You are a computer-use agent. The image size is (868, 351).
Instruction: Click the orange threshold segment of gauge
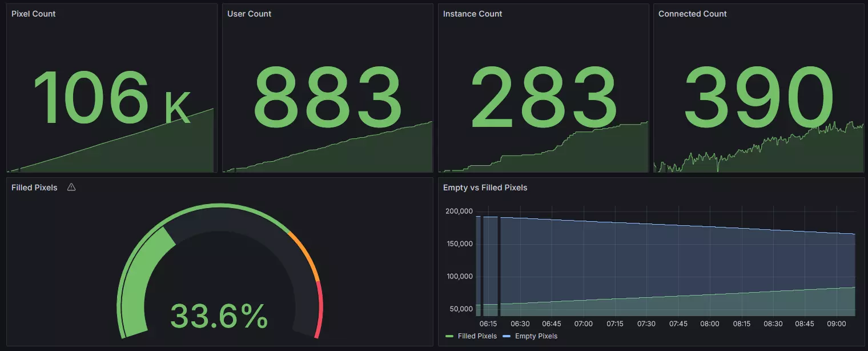pos(306,256)
